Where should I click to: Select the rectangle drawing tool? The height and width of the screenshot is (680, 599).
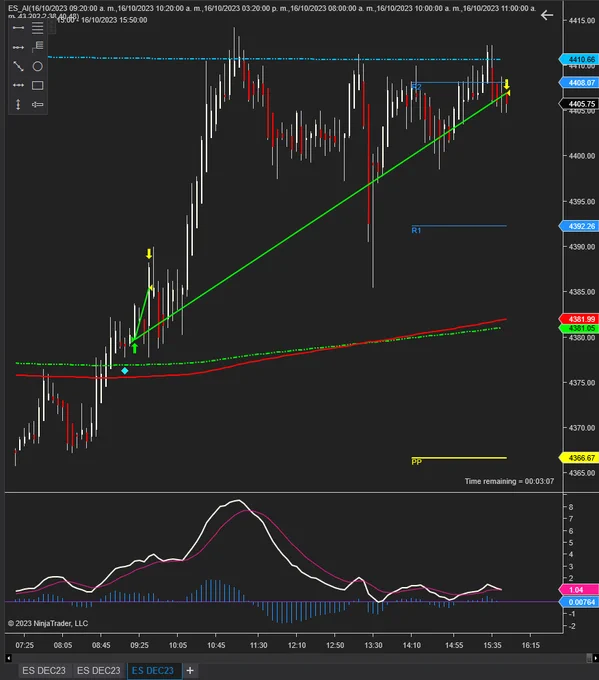tap(38, 85)
